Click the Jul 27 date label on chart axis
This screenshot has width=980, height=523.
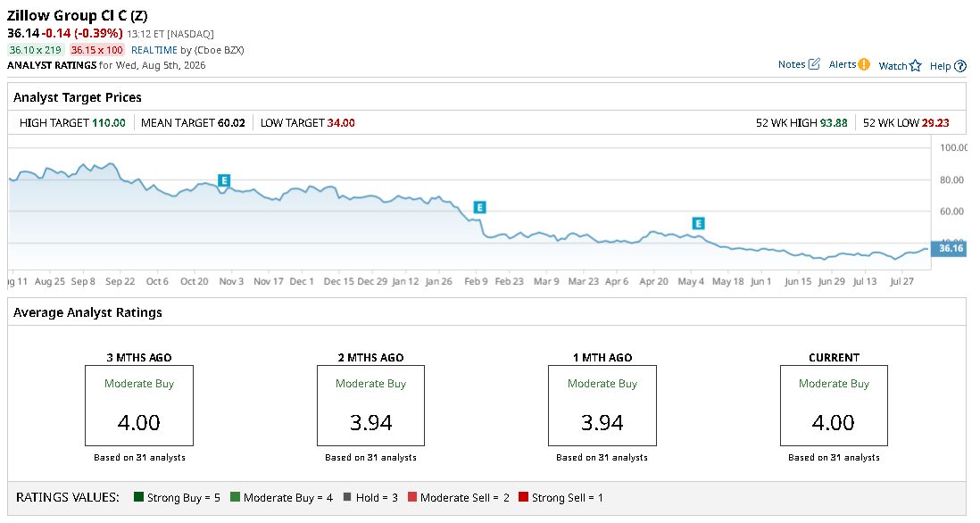point(901,282)
